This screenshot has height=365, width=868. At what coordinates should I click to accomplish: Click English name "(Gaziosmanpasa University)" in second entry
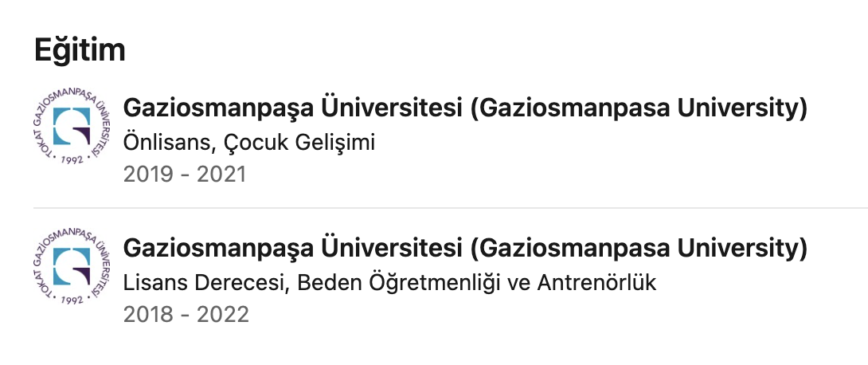639,249
